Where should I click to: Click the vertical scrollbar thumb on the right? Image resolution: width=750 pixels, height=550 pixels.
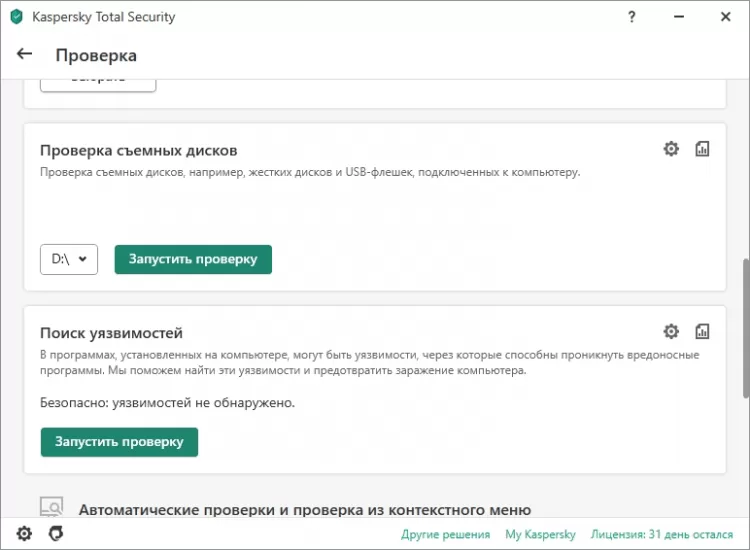click(x=743, y=330)
